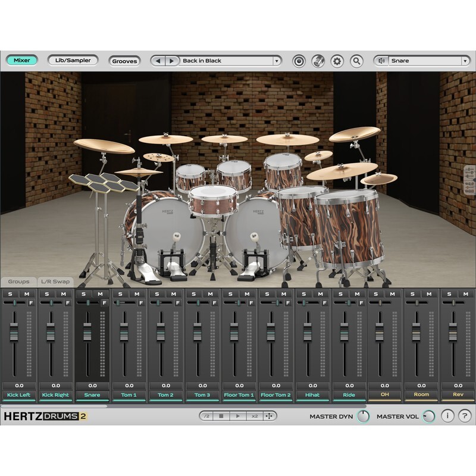Image resolution: width=476 pixels, height=476 pixels.
Task: Toggle the F button on the Kick Left channel
Action: (x=31, y=302)
